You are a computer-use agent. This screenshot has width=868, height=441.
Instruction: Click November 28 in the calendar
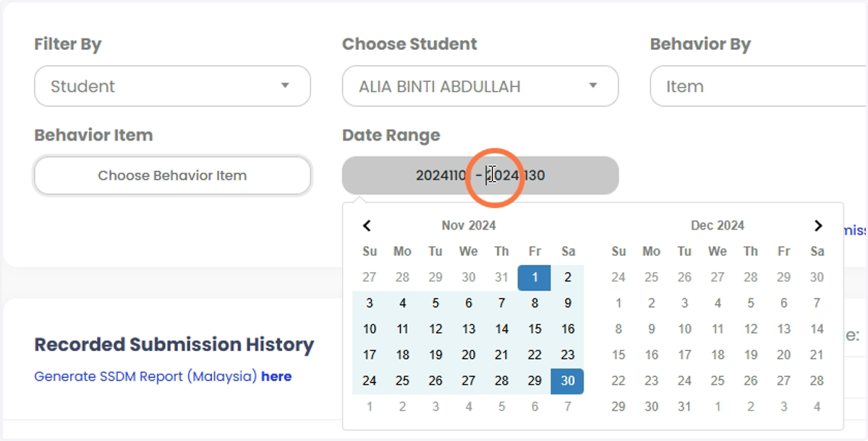[502, 381]
